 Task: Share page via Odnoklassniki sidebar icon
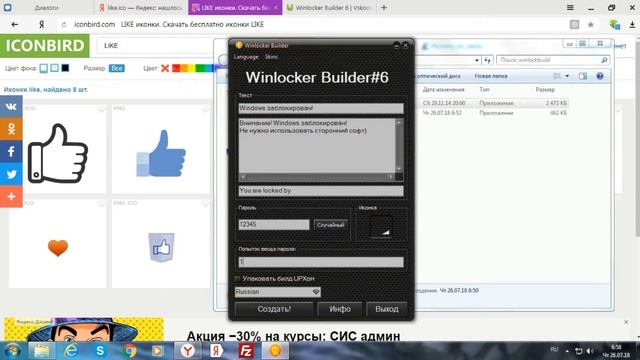click(11, 129)
